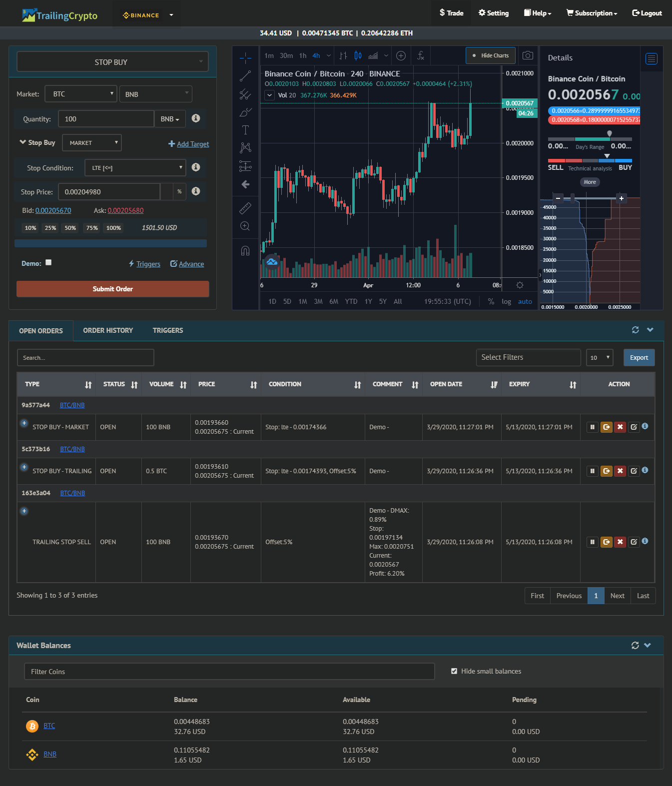Screen dimensions: 672x786
Task: Click the back arrow icon in chart sidebar
Action: (x=245, y=184)
